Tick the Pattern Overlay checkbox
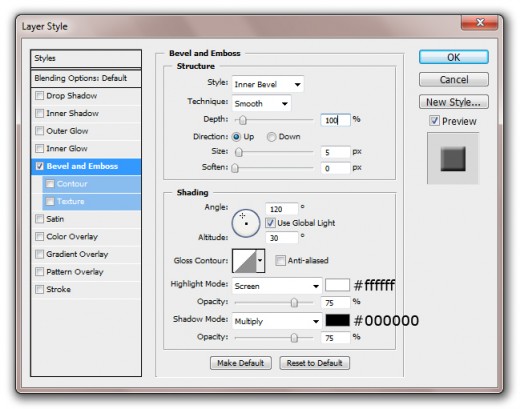Viewport: 520px width, 409px height. pyautogui.click(x=39, y=272)
